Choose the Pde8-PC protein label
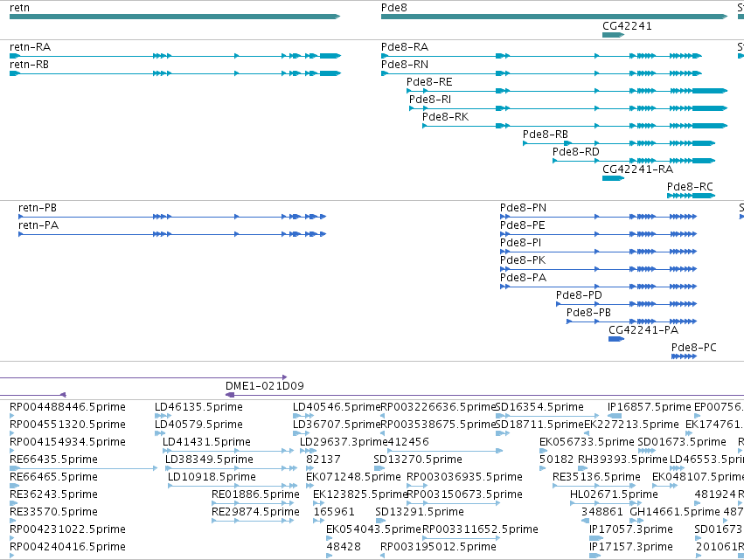 693,348
